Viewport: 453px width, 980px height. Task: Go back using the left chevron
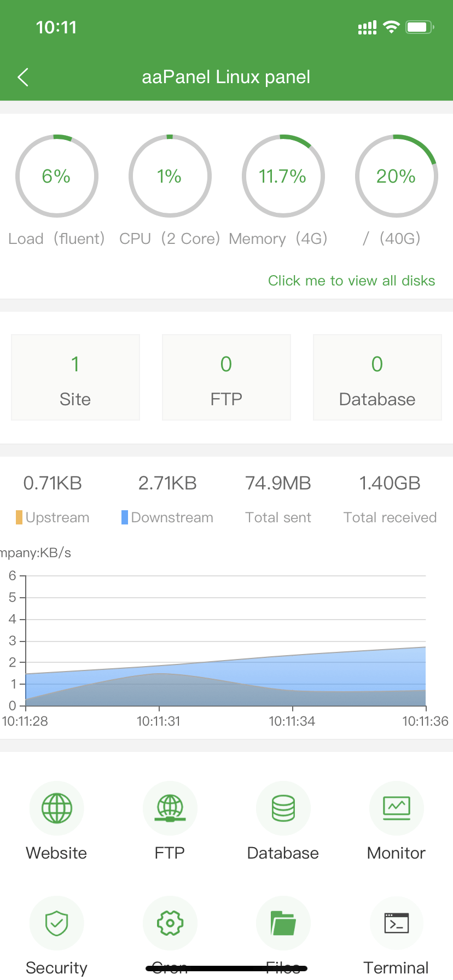tap(23, 77)
